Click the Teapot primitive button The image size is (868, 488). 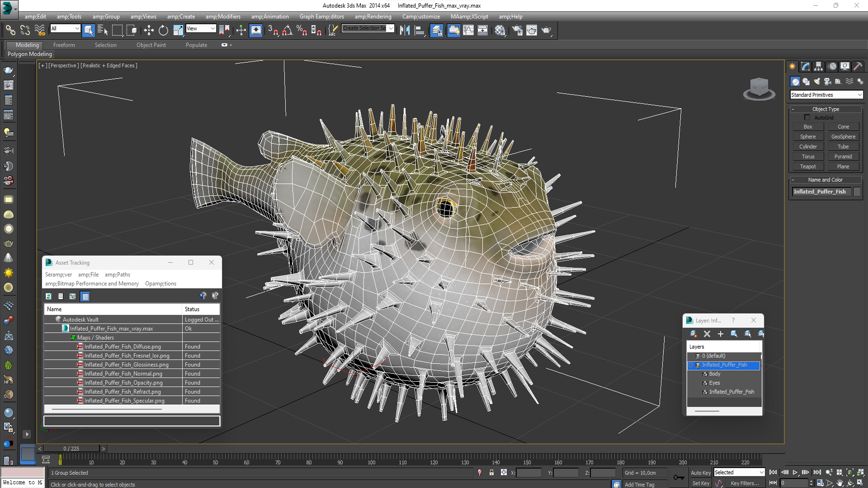coord(808,167)
